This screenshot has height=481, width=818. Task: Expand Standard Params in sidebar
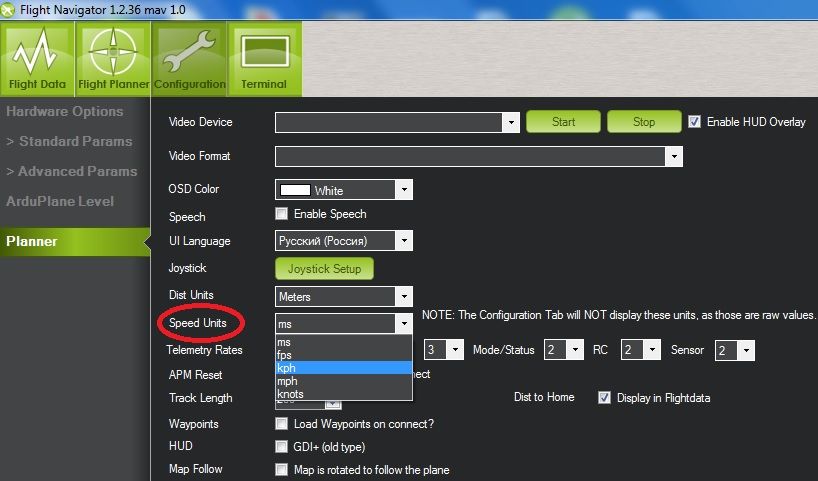click(x=69, y=141)
